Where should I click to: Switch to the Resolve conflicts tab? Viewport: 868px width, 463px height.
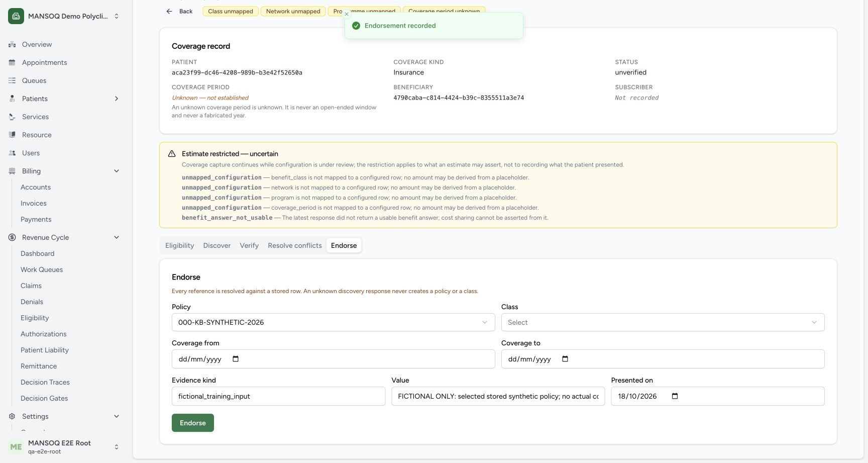295,245
